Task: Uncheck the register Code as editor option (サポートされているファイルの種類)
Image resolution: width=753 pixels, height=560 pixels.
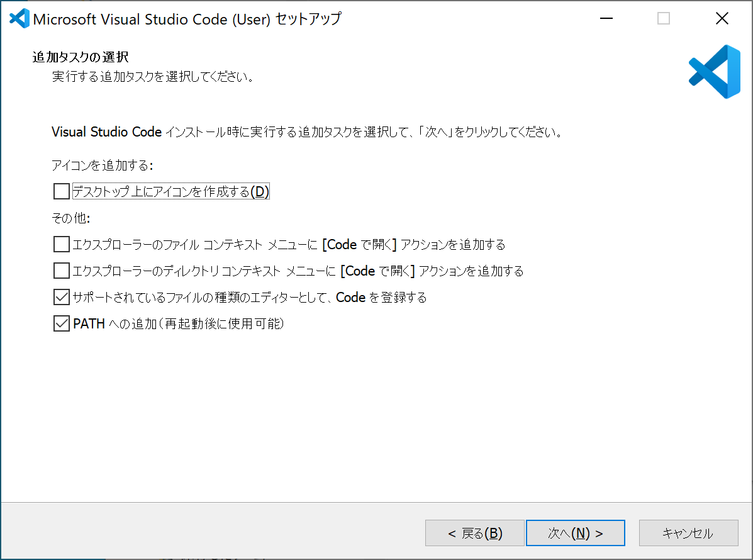Action: click(x=62, y=297)
